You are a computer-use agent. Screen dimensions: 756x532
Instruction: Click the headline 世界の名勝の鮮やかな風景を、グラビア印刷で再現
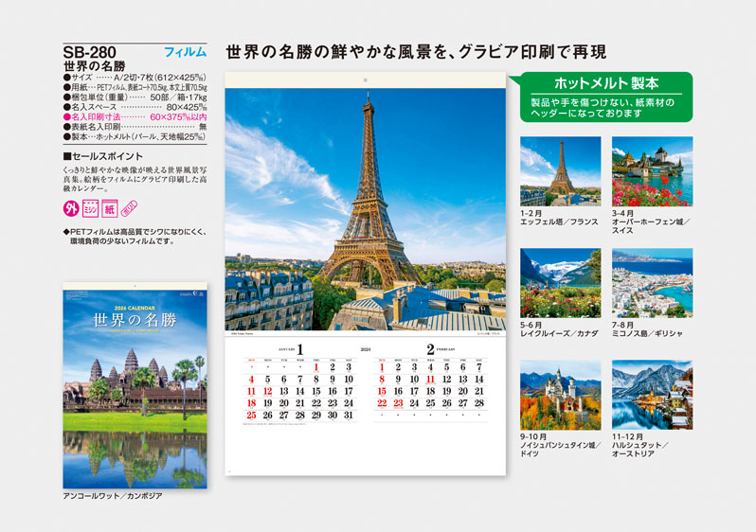pyautogui.click(x=416, y=52)
